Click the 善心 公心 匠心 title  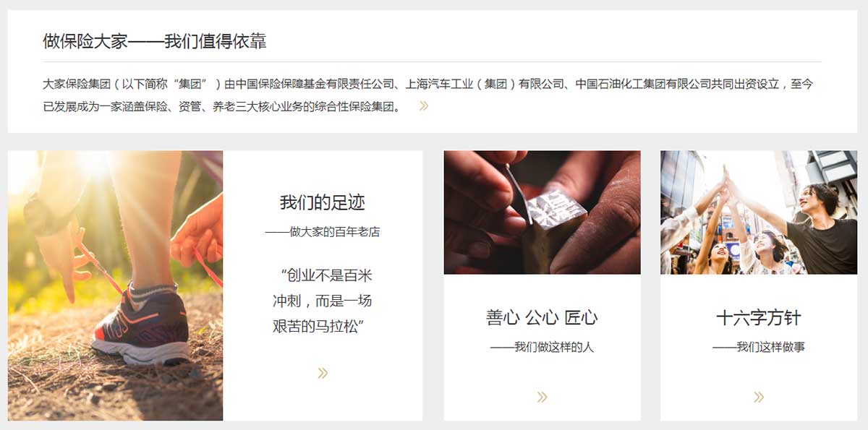(x=542, y=317)
